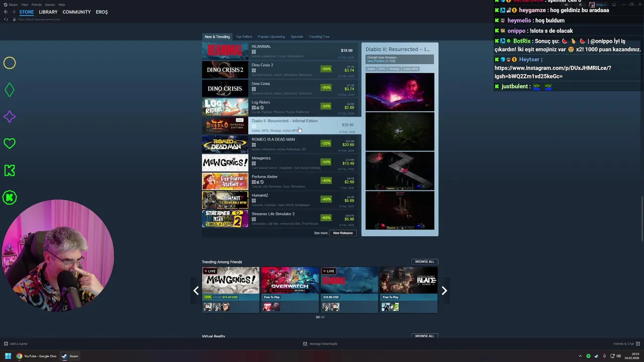Go forward with the Steam forward arrow

click(x=13, y=12)
